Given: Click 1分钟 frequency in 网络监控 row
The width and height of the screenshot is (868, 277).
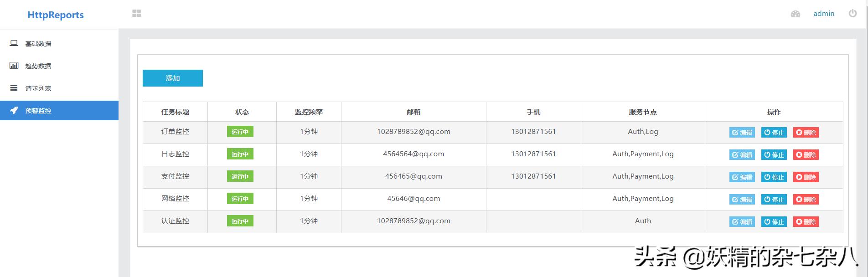Looking at the screenshot, I should coord(309,199).
